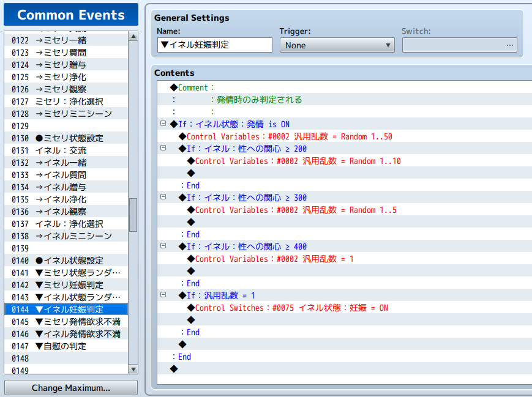Select the 'If:イネル:性への関心 ≥ 400' command

(x=345, y=247)
